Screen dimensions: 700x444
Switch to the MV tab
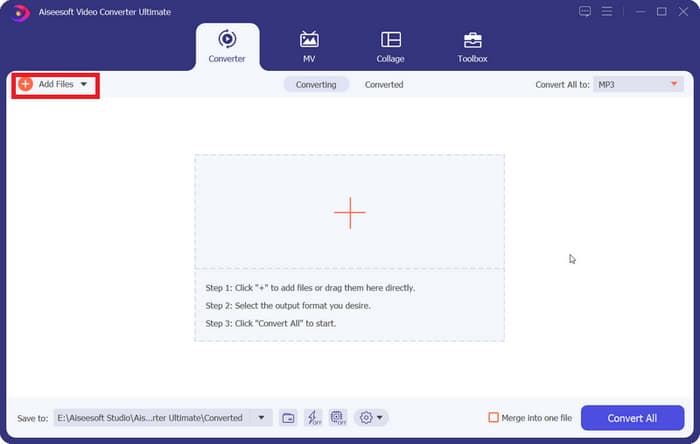tap(309, 46)
